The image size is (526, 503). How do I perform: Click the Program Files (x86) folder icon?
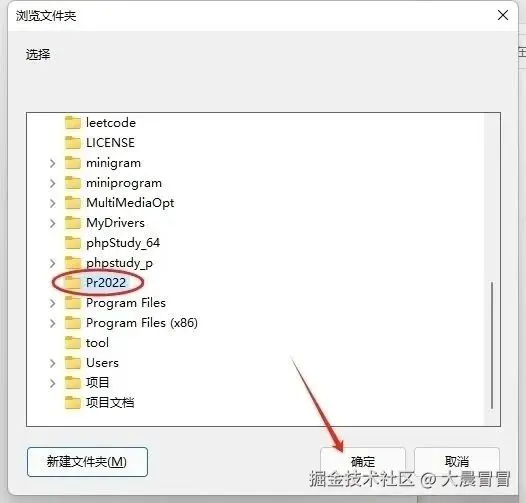point(72,323)
